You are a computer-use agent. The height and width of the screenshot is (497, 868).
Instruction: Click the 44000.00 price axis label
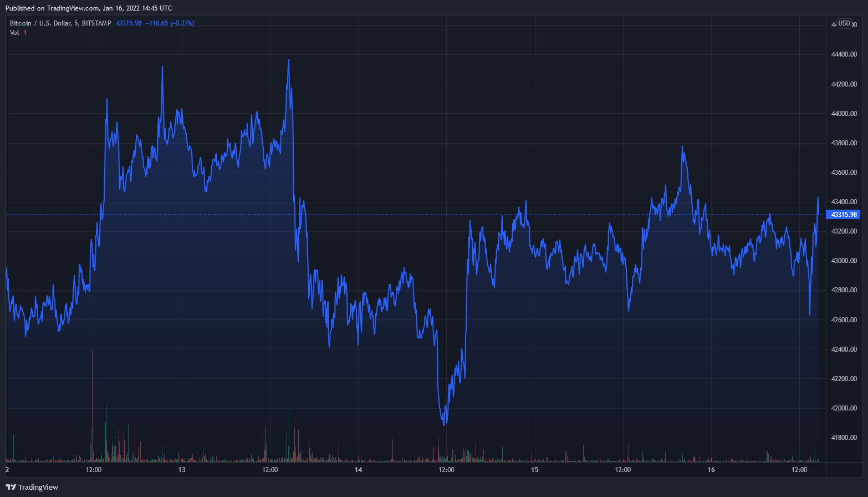click(x=844, y=114)
